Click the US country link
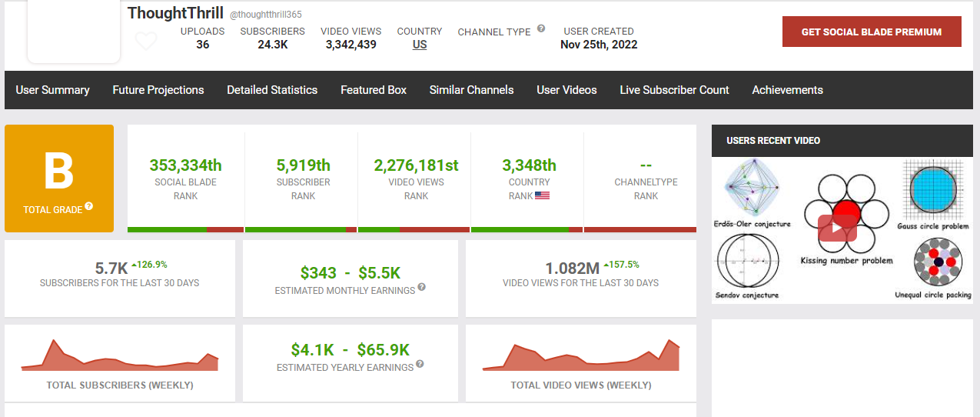 420,45
